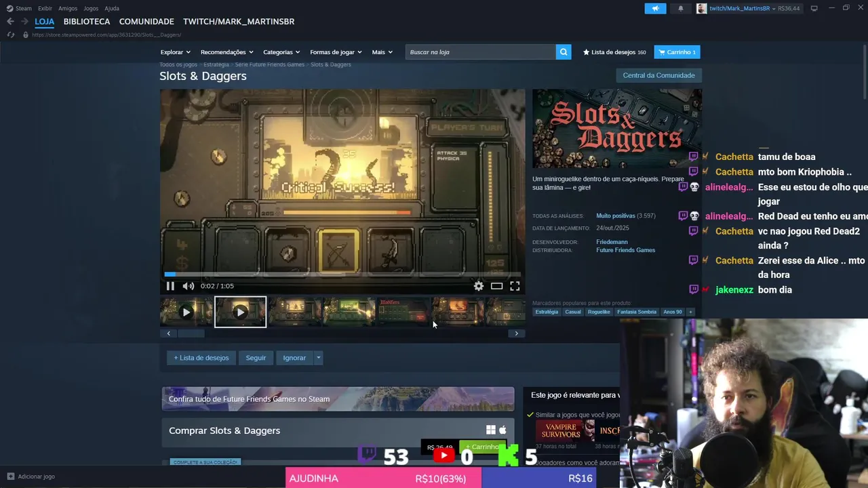Image resolution: width=868 pixels, height=488 pixels.
Task: Add game with + Lista de desejos button
Action: tap(201, 358)
